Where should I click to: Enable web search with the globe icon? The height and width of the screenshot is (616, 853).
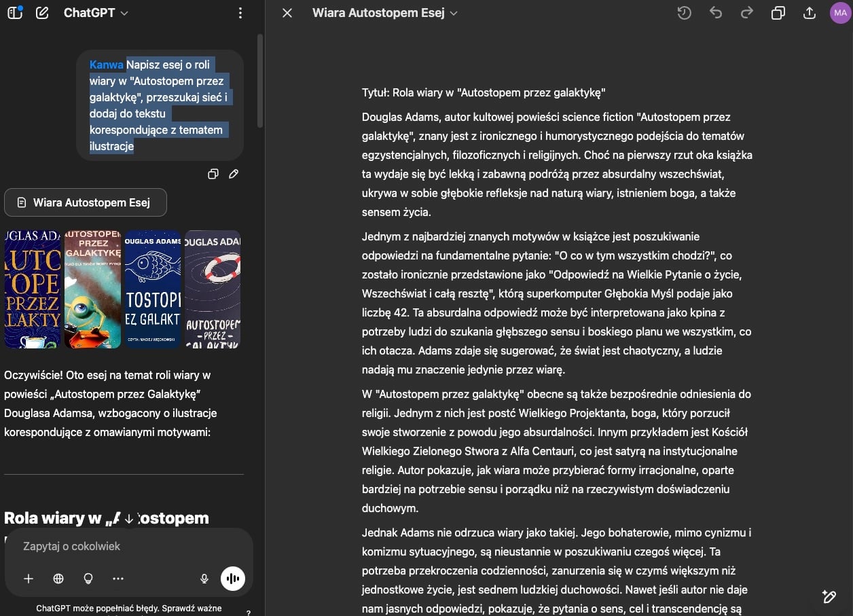pyautogui.click(x=58, y=579)
